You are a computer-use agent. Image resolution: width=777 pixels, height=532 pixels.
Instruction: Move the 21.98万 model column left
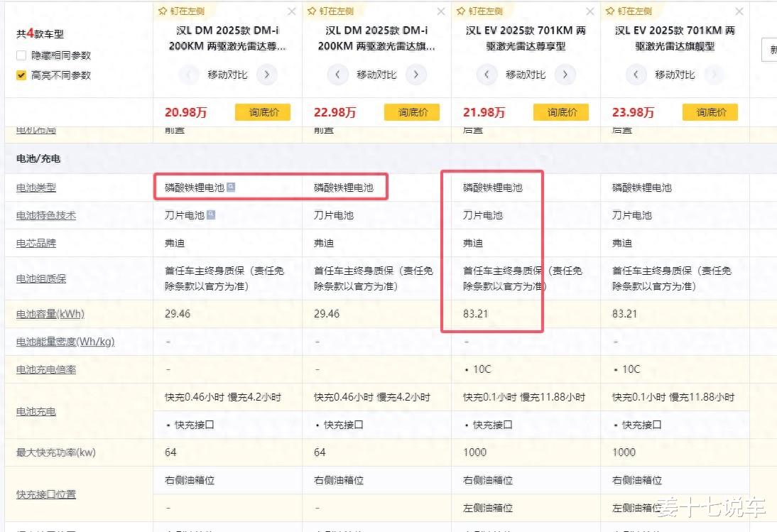(x=487, y=75)
